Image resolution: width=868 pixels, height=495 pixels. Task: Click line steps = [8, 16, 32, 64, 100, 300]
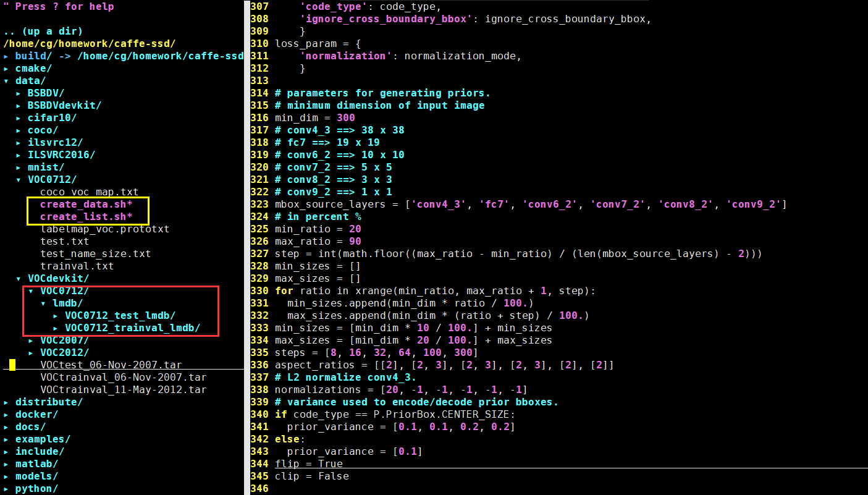click(376, 353)
